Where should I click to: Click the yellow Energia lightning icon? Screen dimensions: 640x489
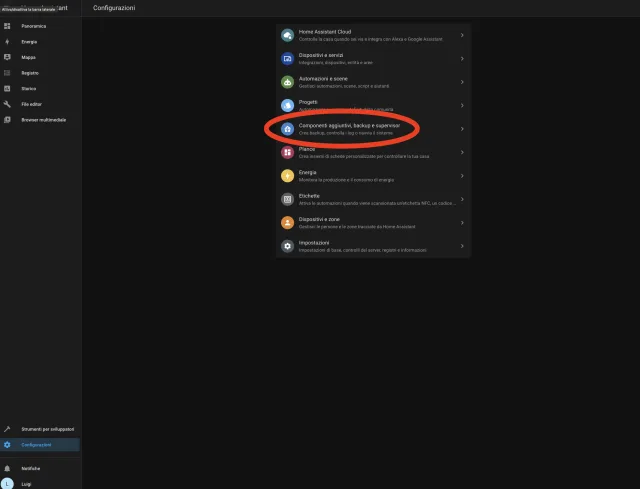[x=288, y=175]
